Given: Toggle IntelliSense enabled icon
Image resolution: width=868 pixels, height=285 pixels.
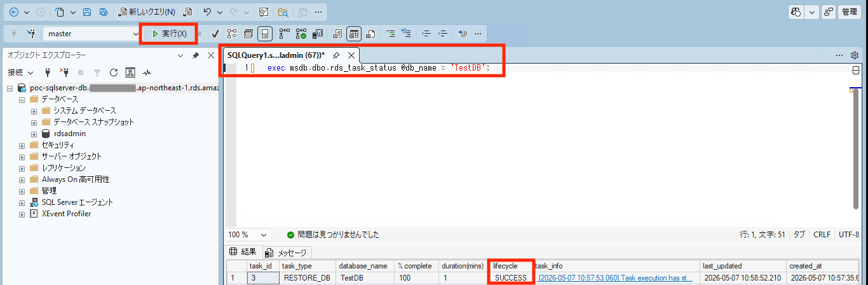Looking at the screenshot, I should tap(265, 33).
